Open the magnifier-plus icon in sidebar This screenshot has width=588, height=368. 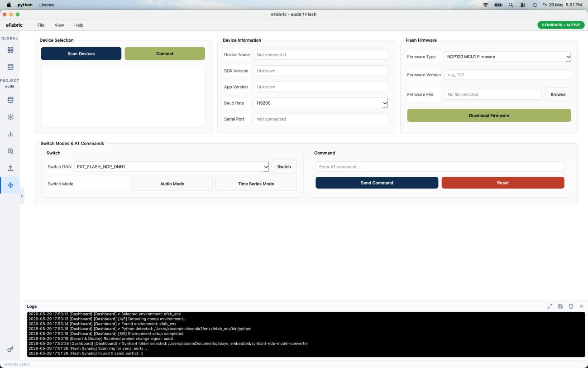click(x=10, y=151)
